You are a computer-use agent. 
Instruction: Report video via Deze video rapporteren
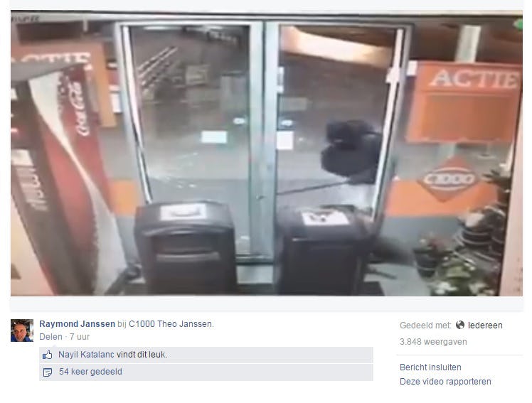[x=445, y=382]
